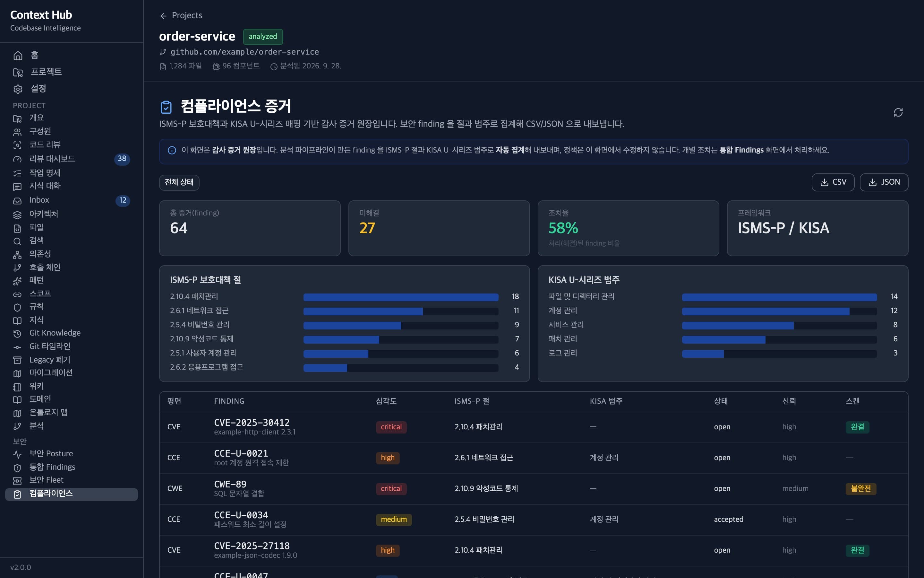This screenshot has width=924, height=578.
Task: Click the 2.10.4 패치관리 progress bar
Action: [x=400, y=297]
